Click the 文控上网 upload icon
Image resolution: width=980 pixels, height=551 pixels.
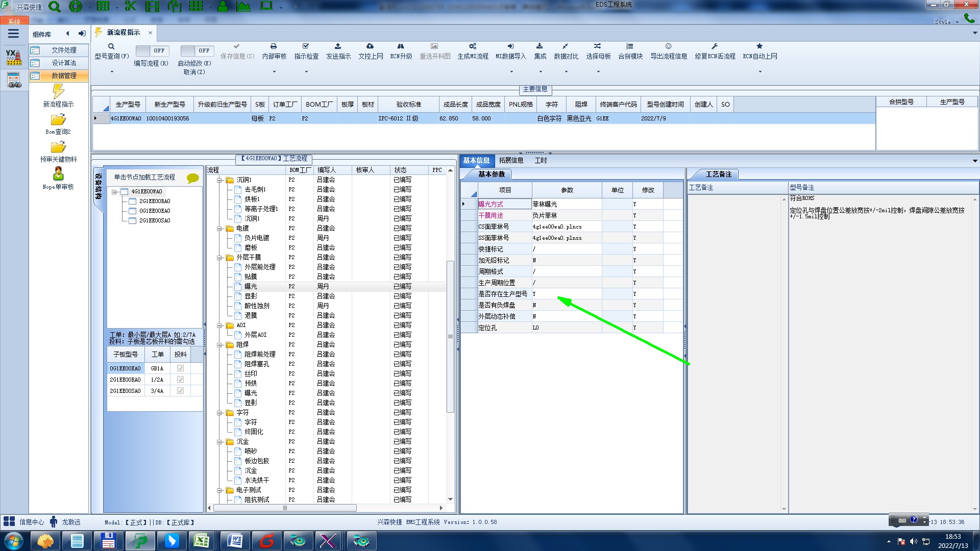coord(370,46)
